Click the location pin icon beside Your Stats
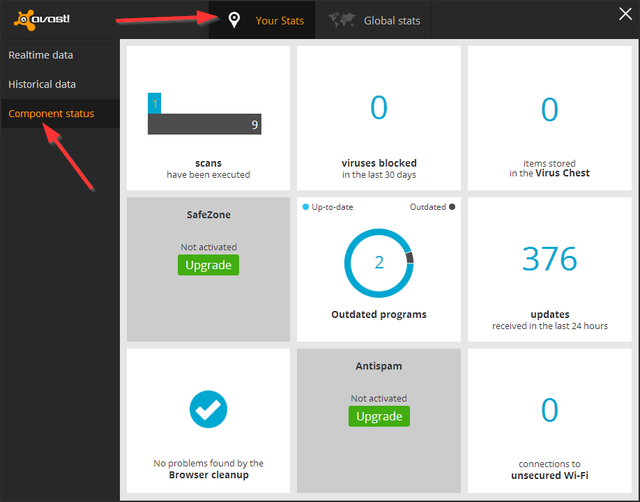Viewport: 640px width, 502px height. click(234, 20)
